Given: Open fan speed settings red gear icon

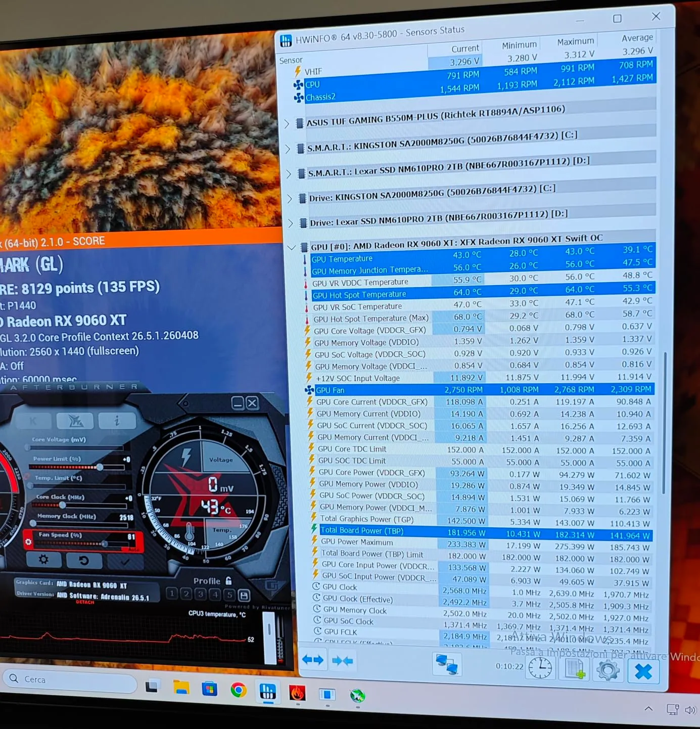Looking at the screenshot, I should pos(28,542).
